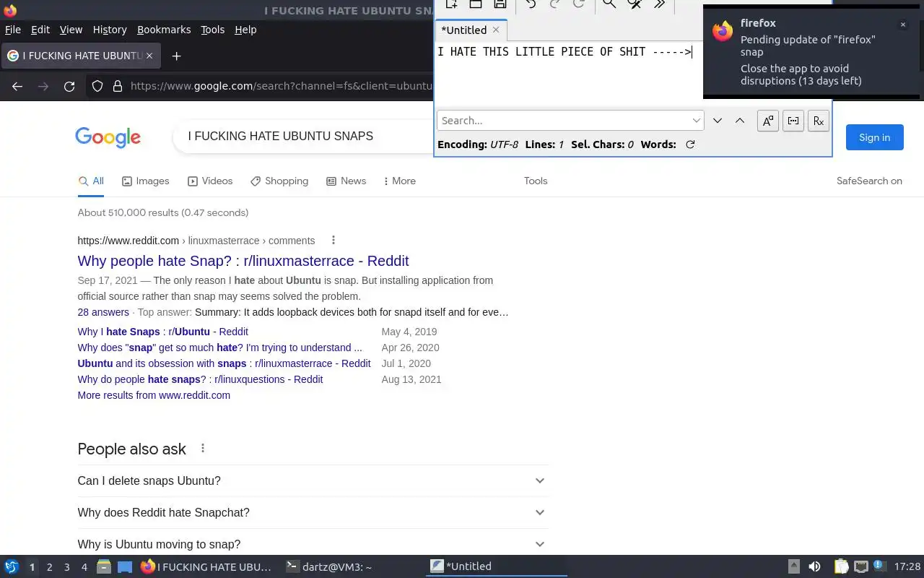The height and width of the screenshot is (578, 924).
Task: Open a new Firefox tab
Action: pyautogui.click(x=176, y=56)
